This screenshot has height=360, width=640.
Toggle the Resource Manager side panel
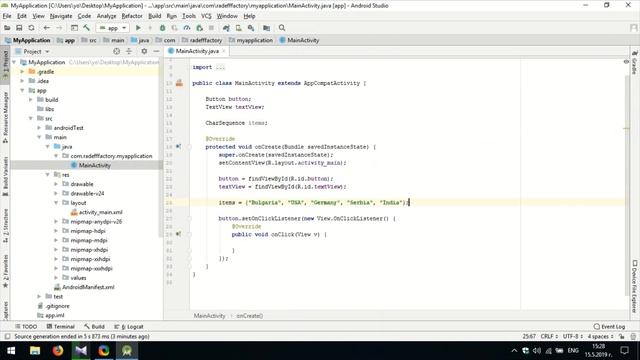5,118
